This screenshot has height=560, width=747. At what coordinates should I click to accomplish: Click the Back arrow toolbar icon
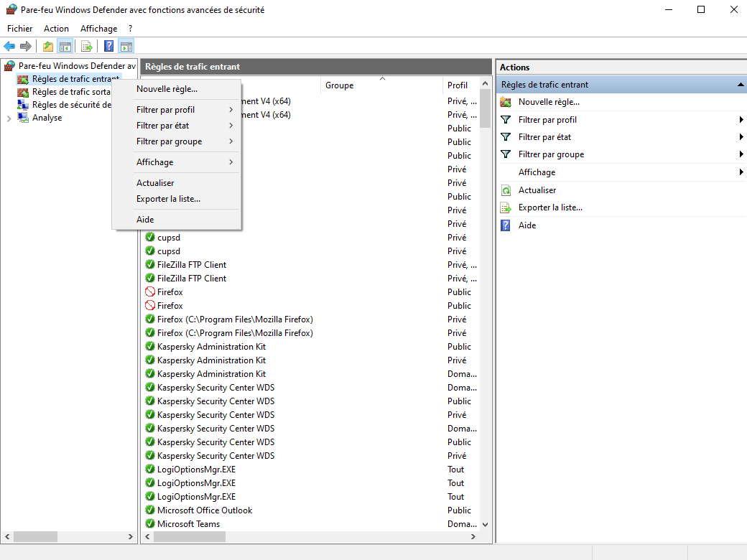click(9, 46)
